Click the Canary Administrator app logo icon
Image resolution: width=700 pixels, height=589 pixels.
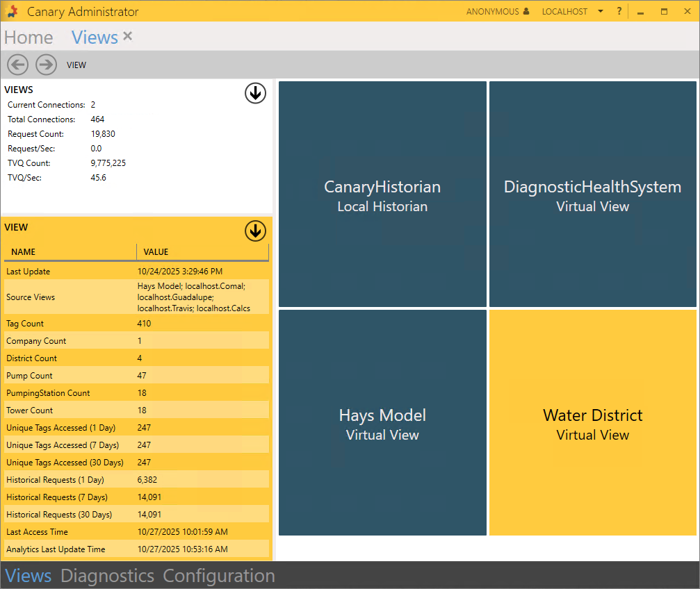click(x=12, y=11)
